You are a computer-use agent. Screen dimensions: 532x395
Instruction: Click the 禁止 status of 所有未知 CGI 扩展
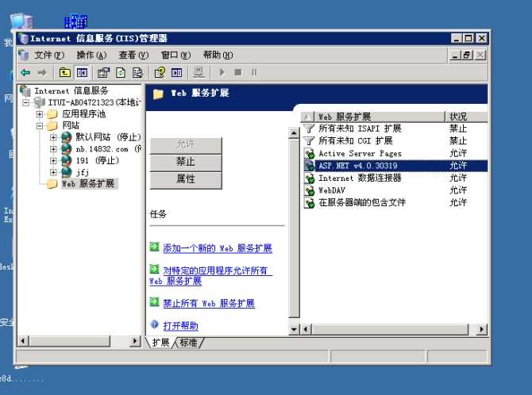pyautogui.click(x=458, y=140)
